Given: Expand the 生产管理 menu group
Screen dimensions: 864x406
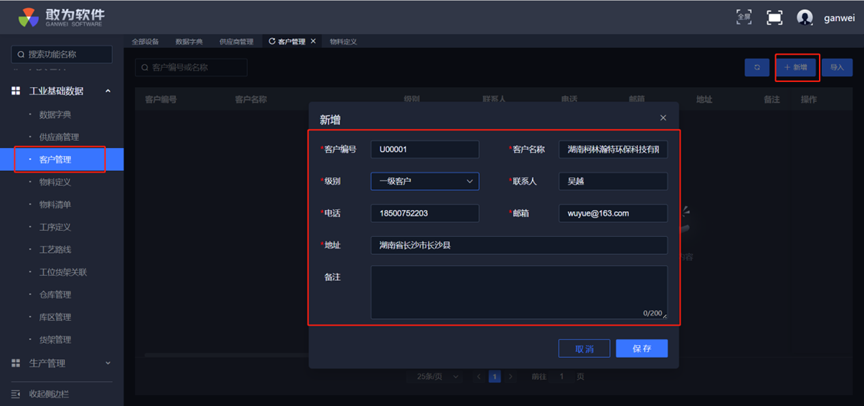Looking at the screenshot, I should 108,363.
